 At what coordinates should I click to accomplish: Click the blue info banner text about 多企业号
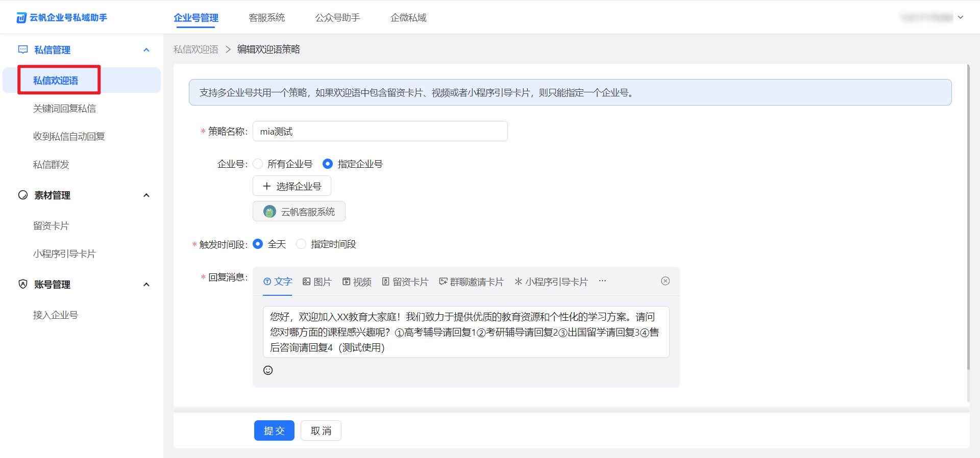coord(416,92)
